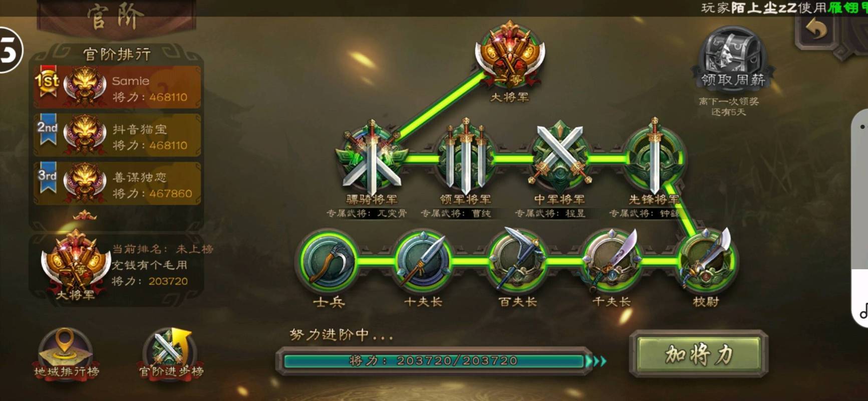The width and height of the screenshot is (868, 401).
Task: Click the 将力 progress bar
Action: tap(434, 361)
